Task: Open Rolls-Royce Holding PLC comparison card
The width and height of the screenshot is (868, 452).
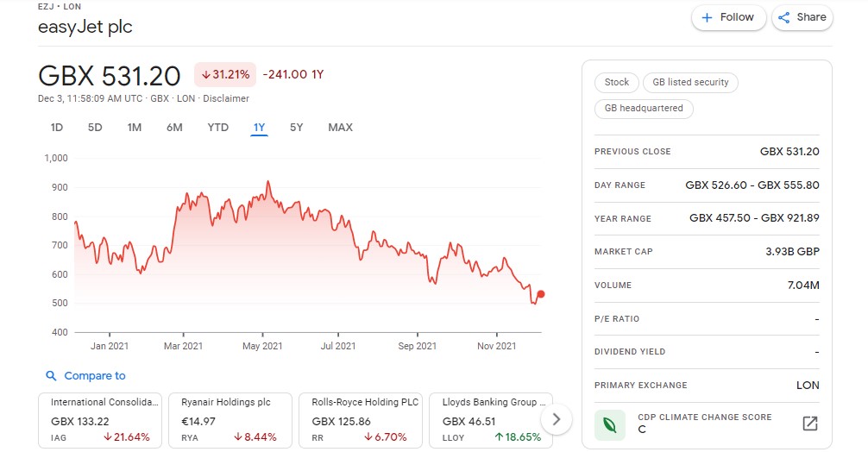Action: [361, 420]
